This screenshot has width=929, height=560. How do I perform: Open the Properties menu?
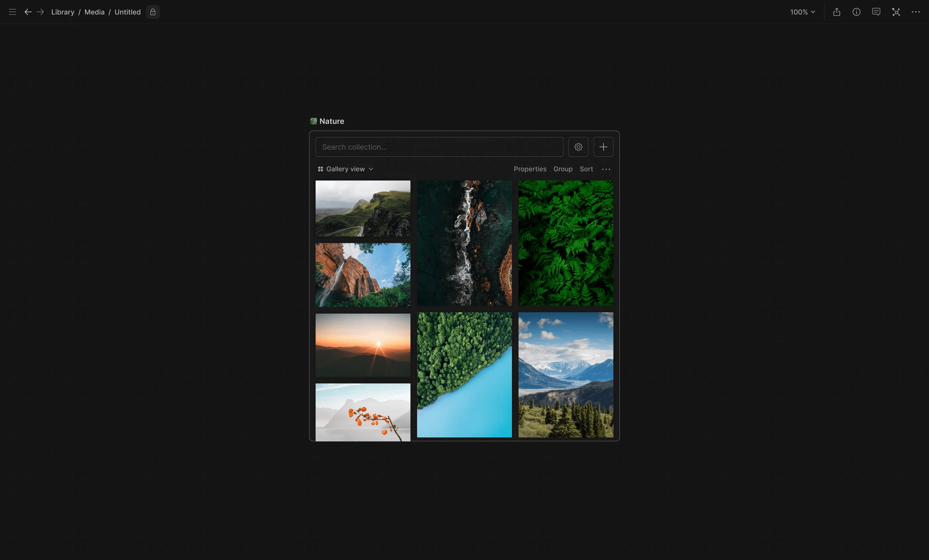click(x=530, y=169)
